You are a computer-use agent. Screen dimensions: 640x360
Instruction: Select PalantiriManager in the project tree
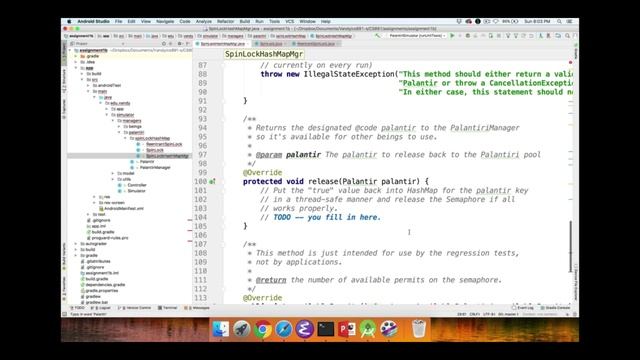[x=155, y=167]
